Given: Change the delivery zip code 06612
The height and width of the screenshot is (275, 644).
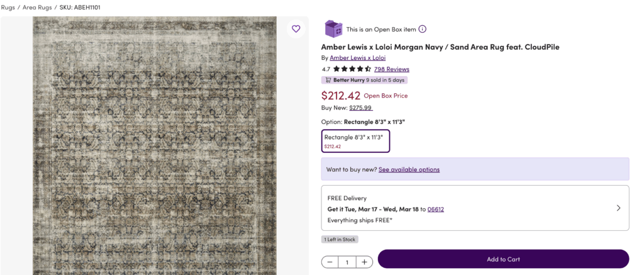Looking at the screenshot, I should 435,209.
